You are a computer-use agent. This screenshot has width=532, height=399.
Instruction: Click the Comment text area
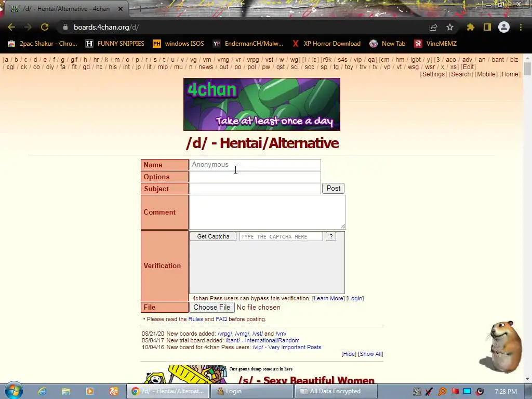tap(268, 212)
